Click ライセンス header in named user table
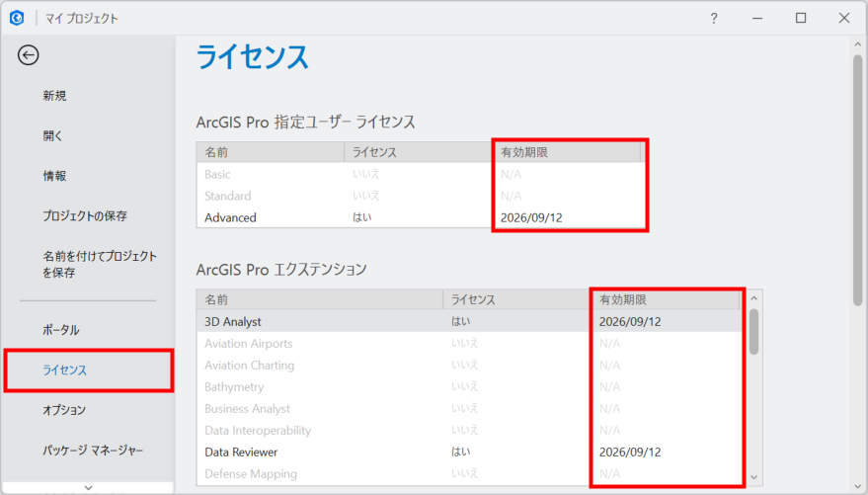 pos(418,152)
